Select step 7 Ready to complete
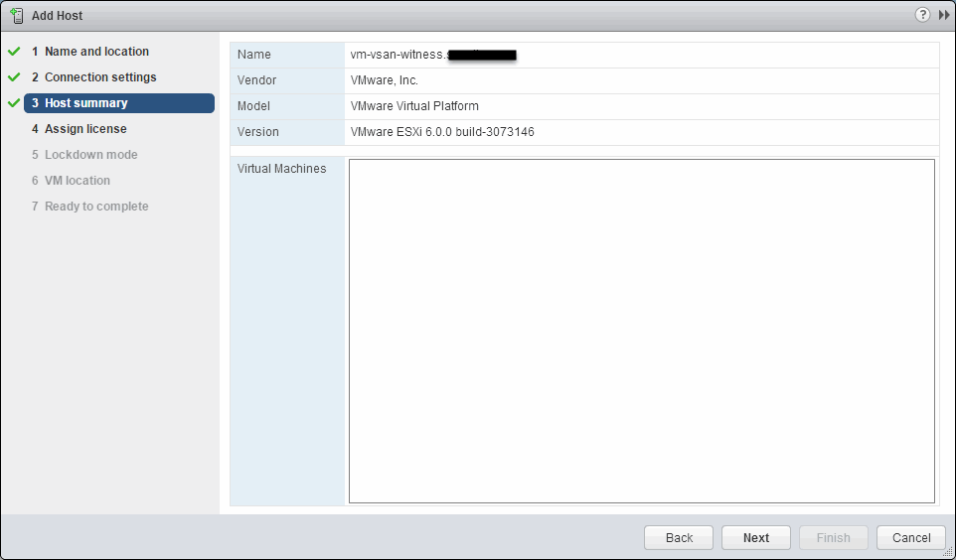 point(96,207)
